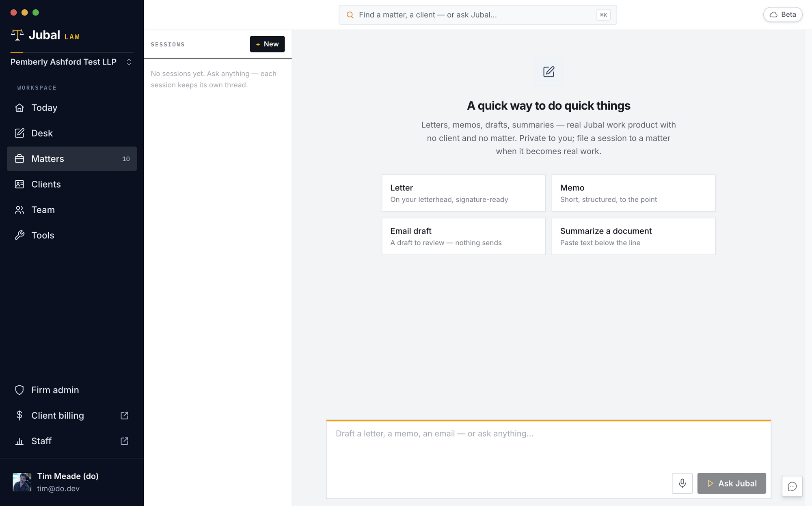The image size is (812, 506).
Task: Click the WORKSPACE section label
Action: click(x=37, y=88)
